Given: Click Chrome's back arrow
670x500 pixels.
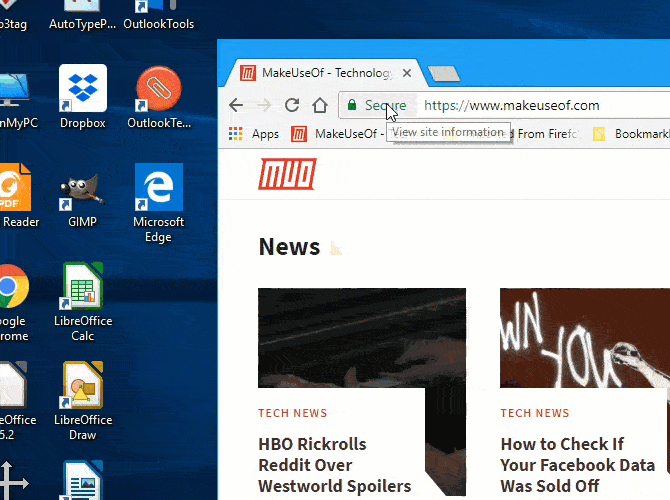Looking at the screenshot, I should pyautogui.click(x=236, y=105).
